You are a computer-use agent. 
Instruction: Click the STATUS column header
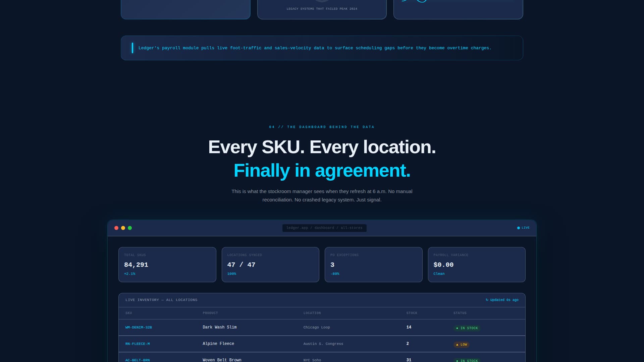(x=460, y=313)
